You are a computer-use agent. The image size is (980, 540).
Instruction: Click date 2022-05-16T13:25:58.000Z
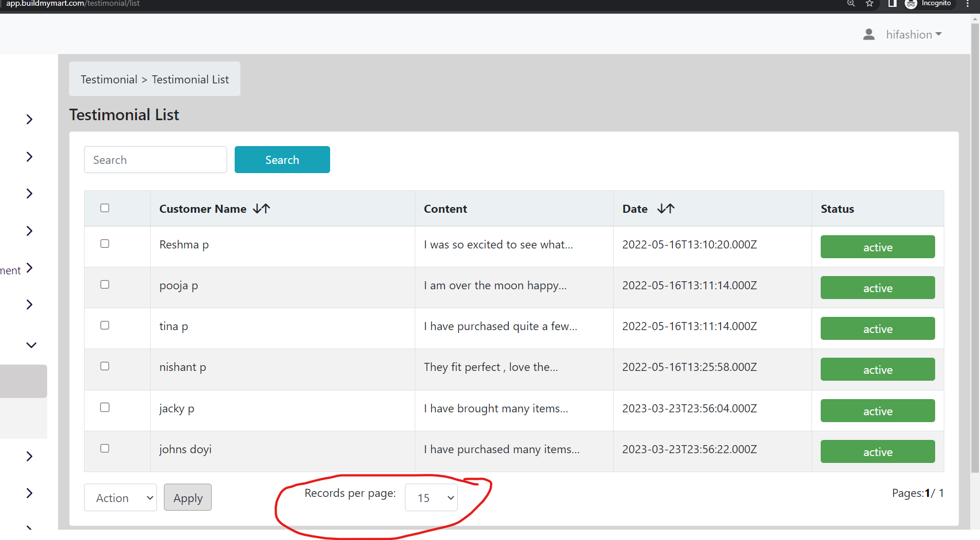click(690, 367)
